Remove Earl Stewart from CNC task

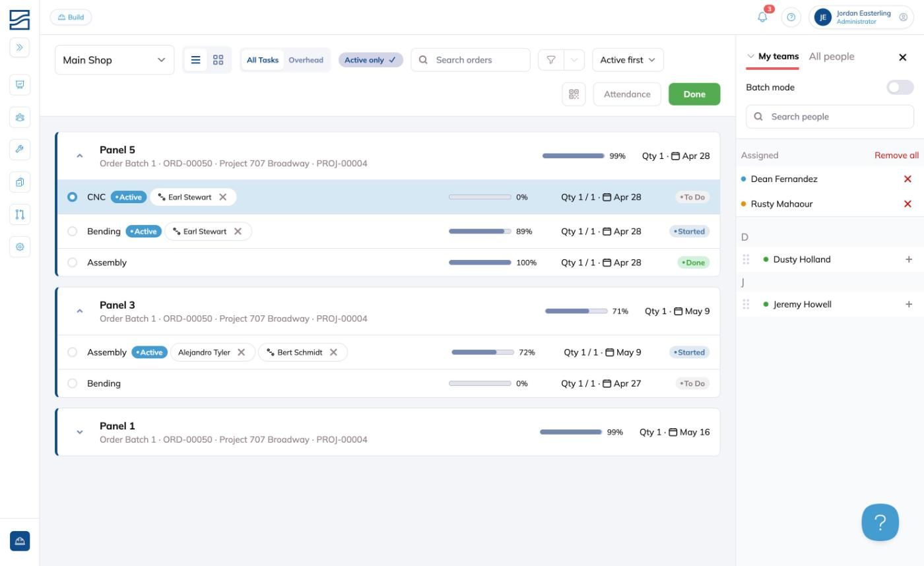click(x=223, y=197)
